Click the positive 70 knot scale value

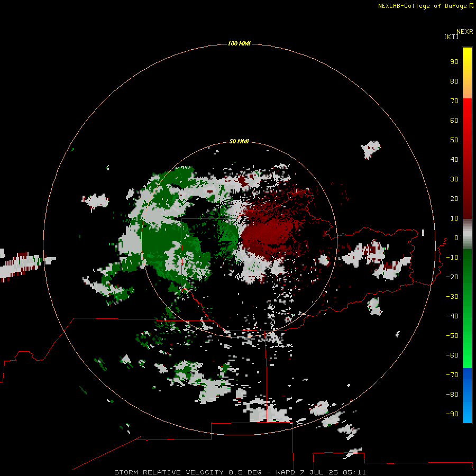pos(454,101)
